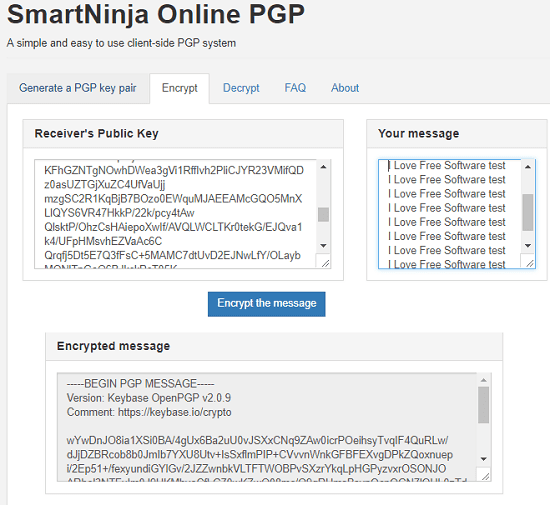Click the Encrypted message textarea resize handle

pos(485,476)
